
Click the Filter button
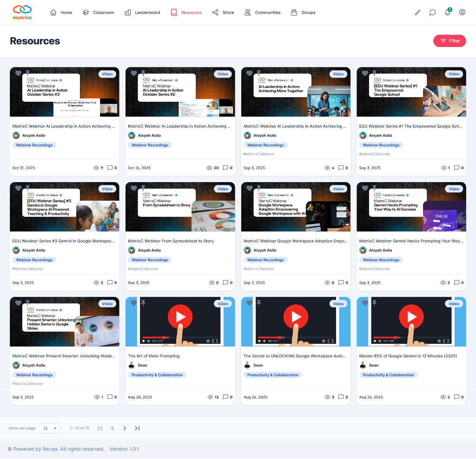coord(450,41)
